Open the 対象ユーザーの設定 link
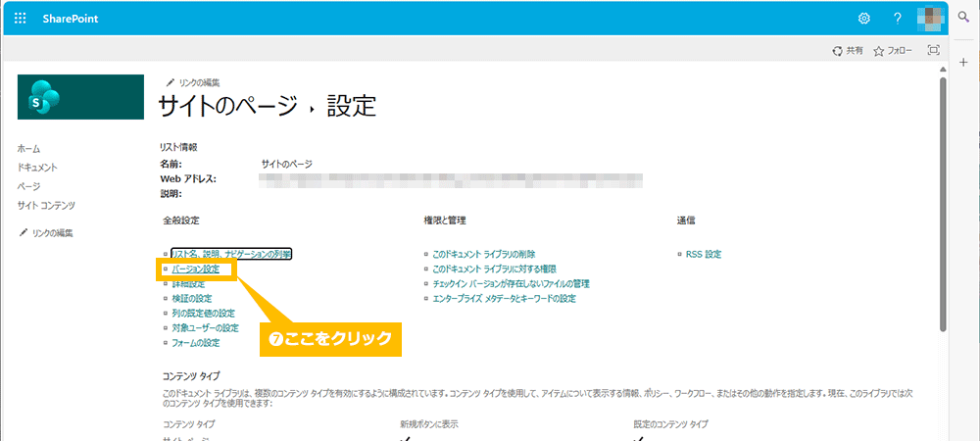Screen dimensions: 980x441 205,328
